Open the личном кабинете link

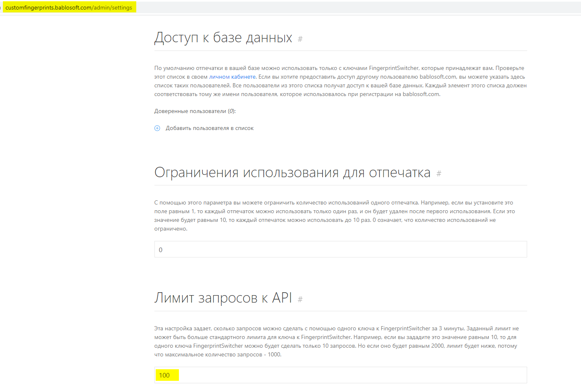click(x=232, y=77)
